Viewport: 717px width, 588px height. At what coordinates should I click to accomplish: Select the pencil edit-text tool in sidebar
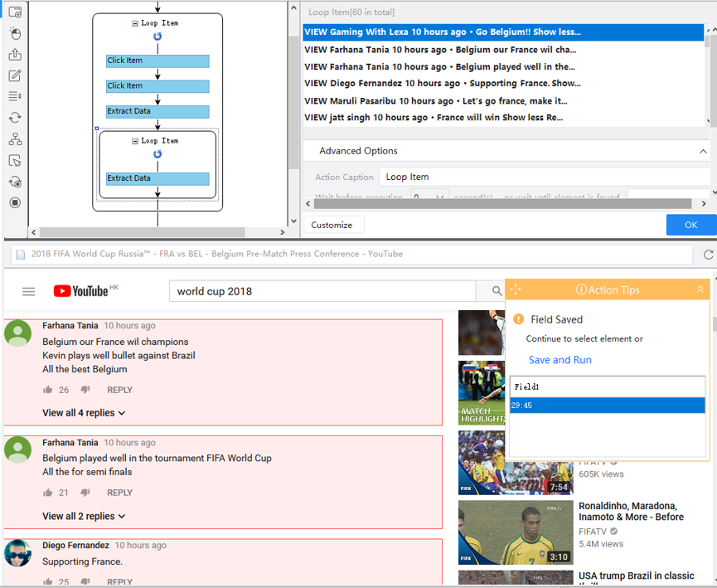tap(15, 75)
